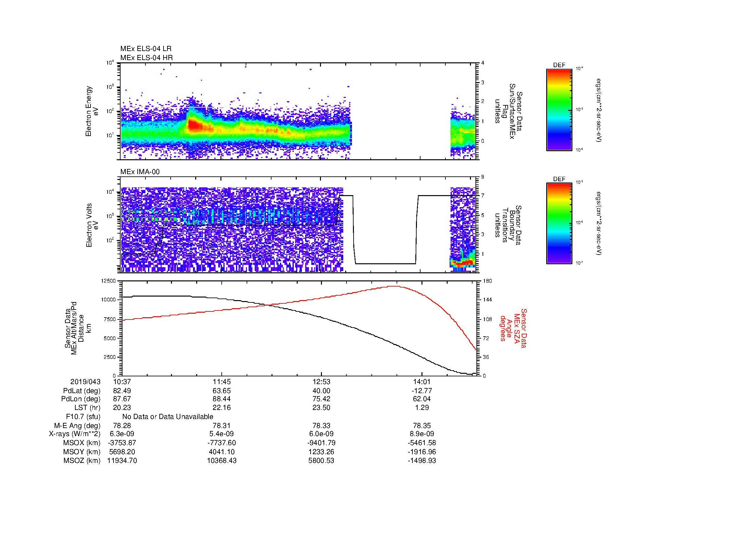The height and width of the screenshot is (534, 756).
Task: Select MSOY value '1233.26'
Action: [321, 452]
